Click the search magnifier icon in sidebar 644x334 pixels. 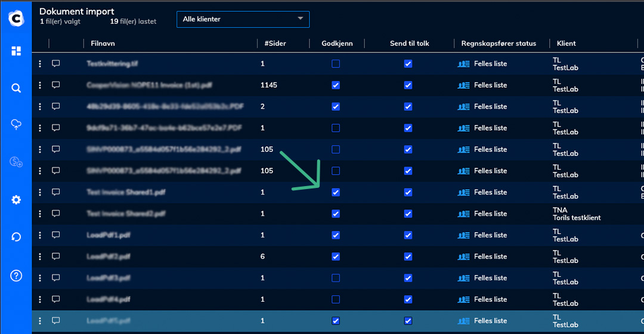pyautogui.click(x=16, y=88)
